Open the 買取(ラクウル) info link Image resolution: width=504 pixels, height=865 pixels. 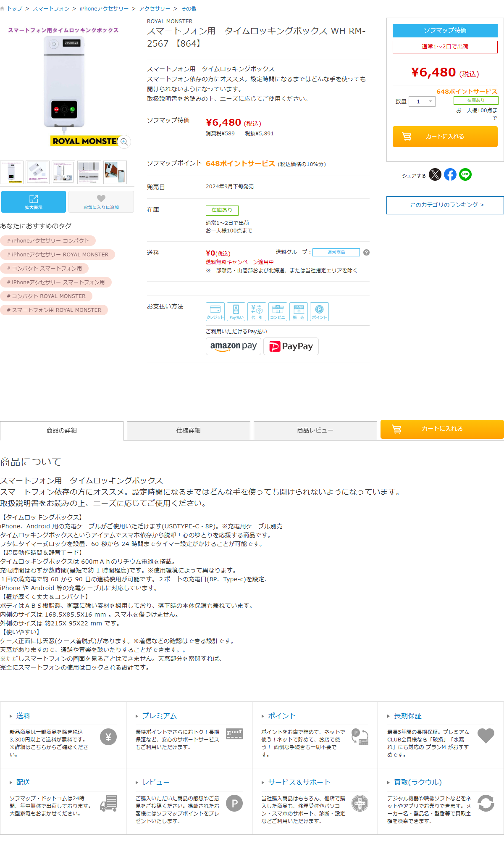(418, 782)
